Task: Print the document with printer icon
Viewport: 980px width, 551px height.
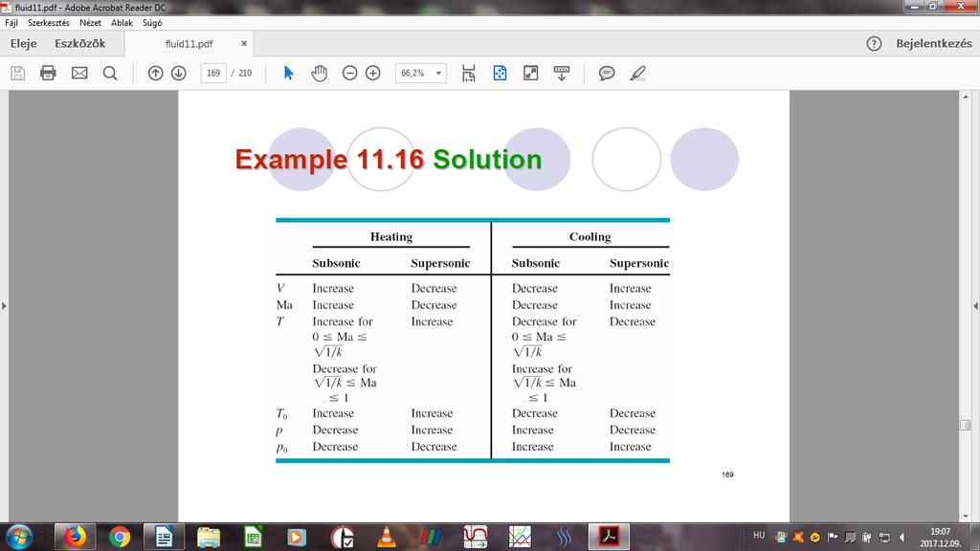Action: pyautogui.click(x=48, y=73)
